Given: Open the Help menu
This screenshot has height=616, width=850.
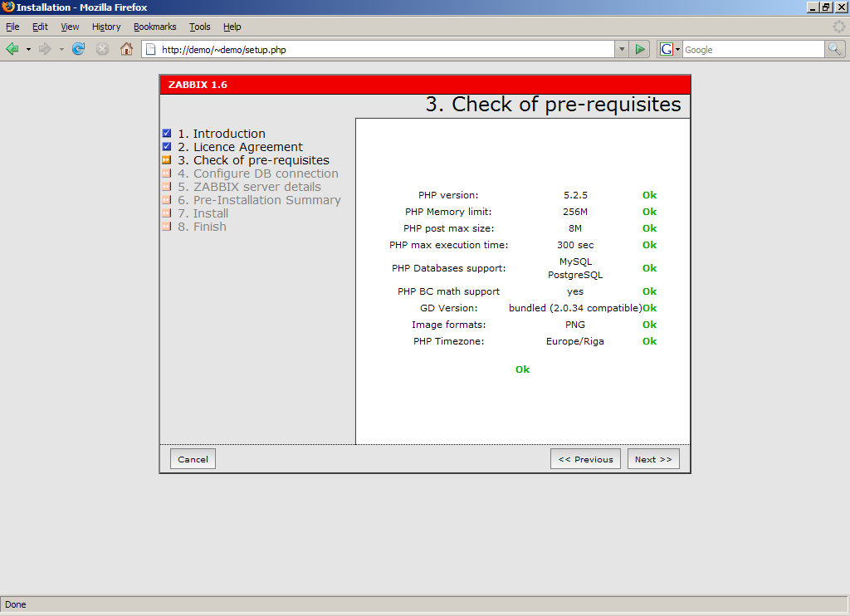Looking at the screenshot, I should coord(232,27).
